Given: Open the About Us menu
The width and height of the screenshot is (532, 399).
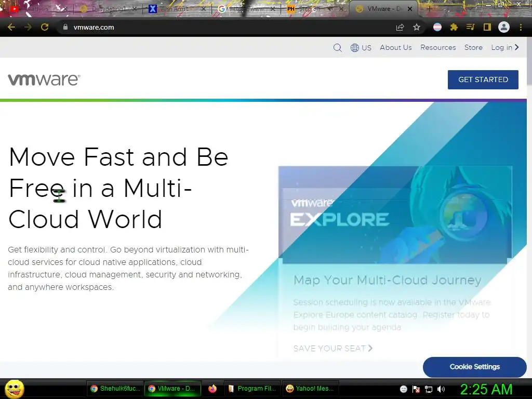Looking at the screenshot, I should (395, 47).
